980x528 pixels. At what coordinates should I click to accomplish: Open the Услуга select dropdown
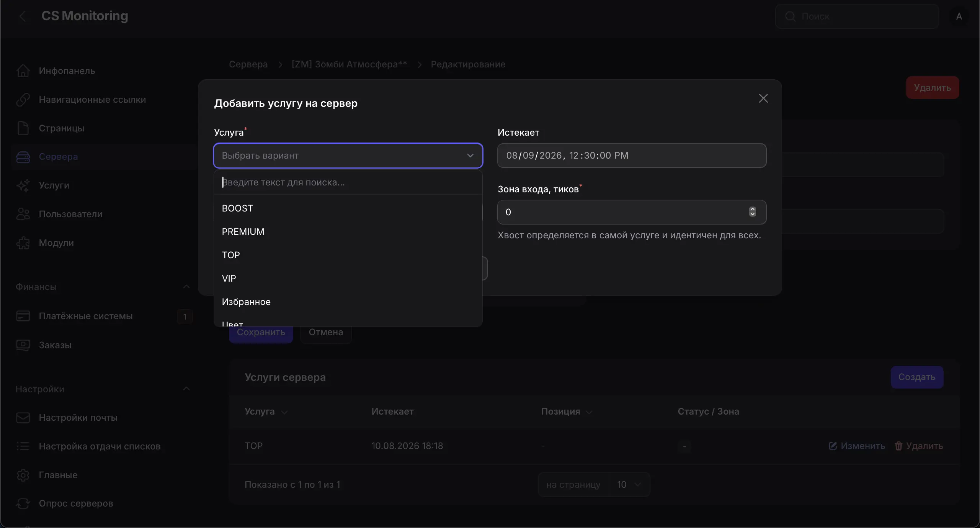coord(348,156)
